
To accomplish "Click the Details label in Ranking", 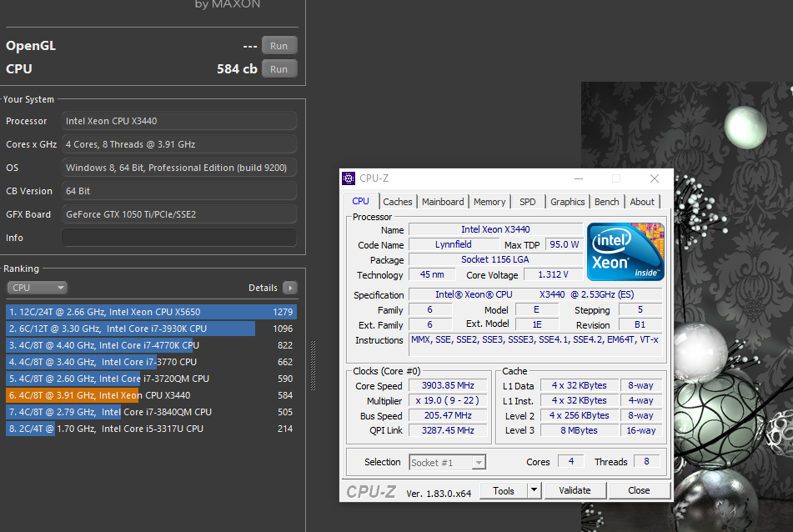I will (263, 288).
